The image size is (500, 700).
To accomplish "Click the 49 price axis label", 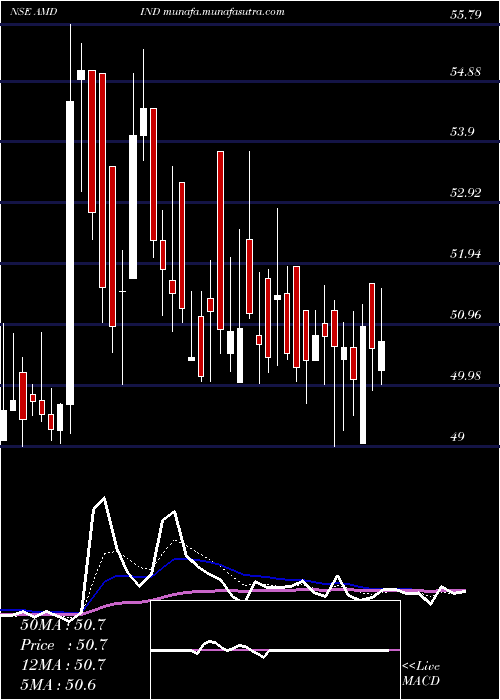I will [x=457, y=436].
